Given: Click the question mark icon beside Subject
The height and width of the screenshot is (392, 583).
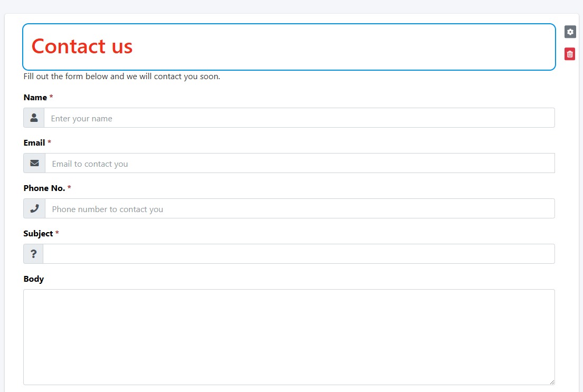Looking at the screenshot, I should [x=33, y=254].
